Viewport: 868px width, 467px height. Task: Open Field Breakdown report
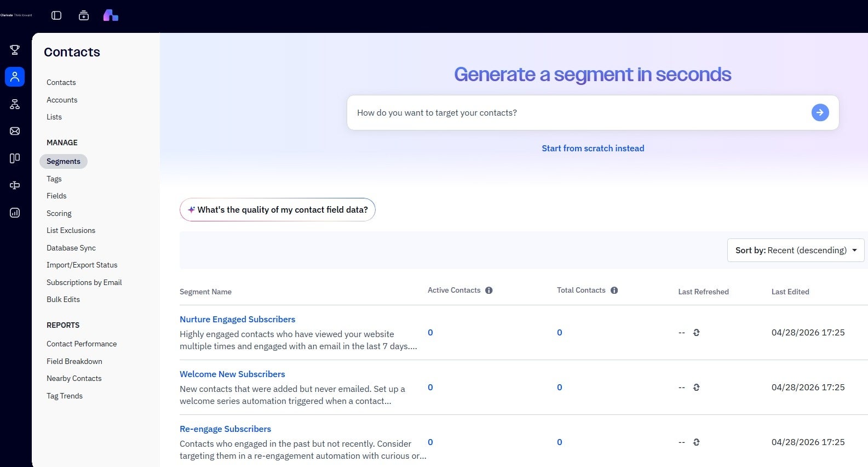74,361
